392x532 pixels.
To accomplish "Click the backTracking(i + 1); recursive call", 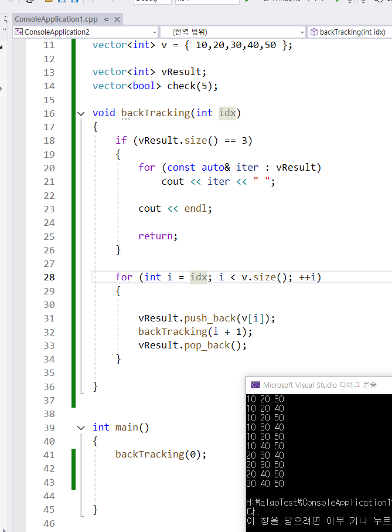I will pyautogui.click(x=195, y=332).
